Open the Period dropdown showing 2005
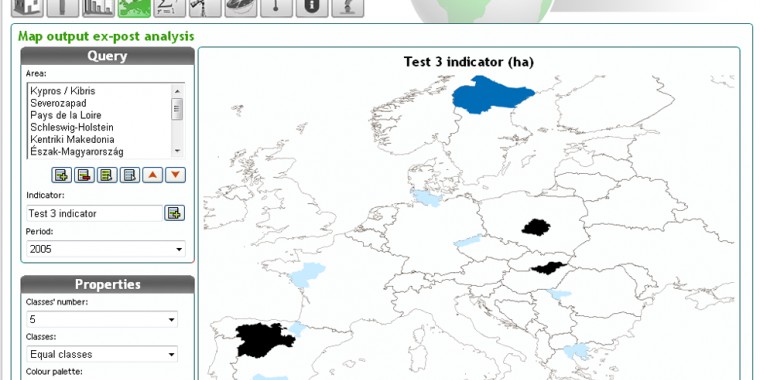The width and height of the screenshot is (760, 380). pyautogui.click(x=106, y=249)
